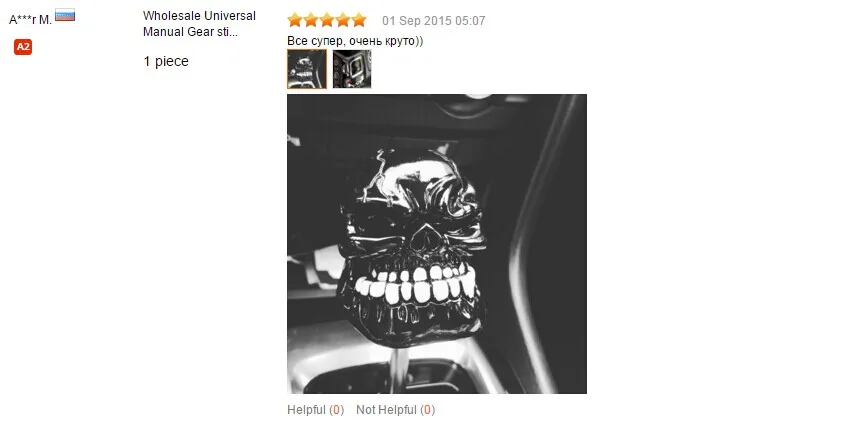Open the large skull gear knob image
Screen dimensions: 841x428
tap(437, 244)
